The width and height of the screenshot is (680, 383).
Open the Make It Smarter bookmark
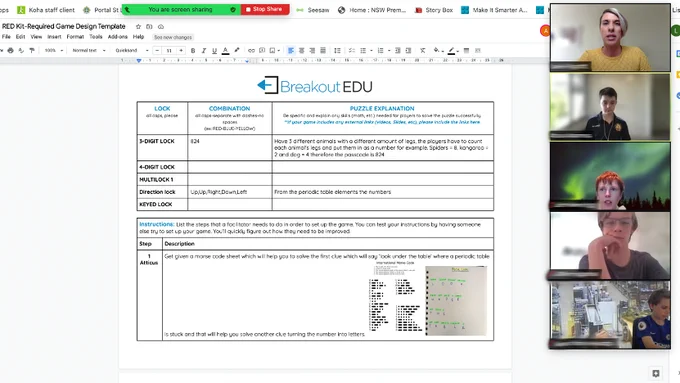(x=494, y=10)
